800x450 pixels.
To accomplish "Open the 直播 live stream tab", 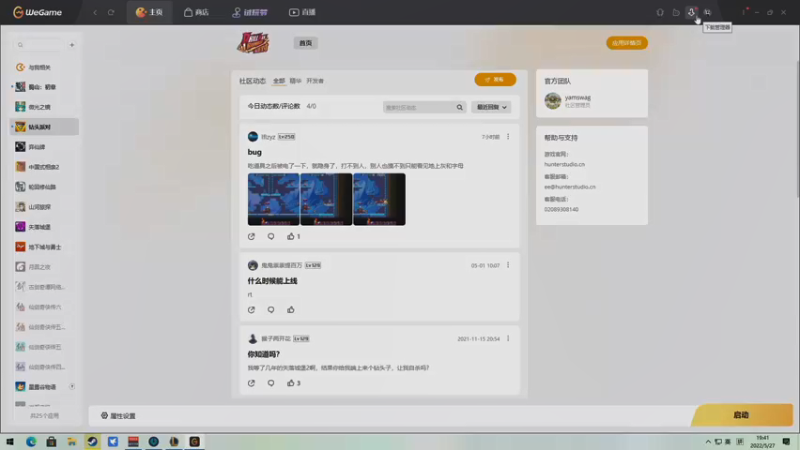I will pyautogui.click(x=303, y=12).
